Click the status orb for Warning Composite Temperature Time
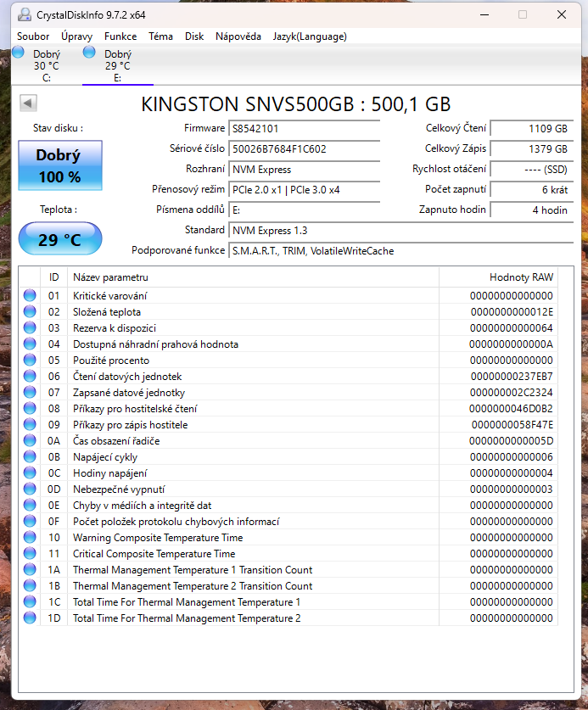This screenshot has height=710, width=588. click(30, 538)
